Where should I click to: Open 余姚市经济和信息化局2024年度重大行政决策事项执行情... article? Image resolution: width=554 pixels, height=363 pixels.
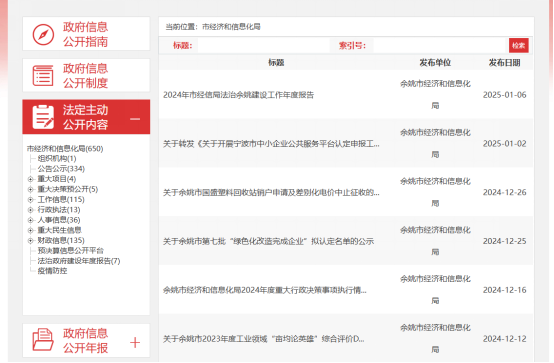[265, 290]
